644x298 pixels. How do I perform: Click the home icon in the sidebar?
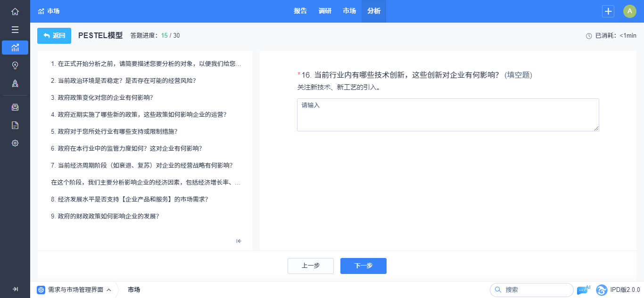click(x=15, y=11)
